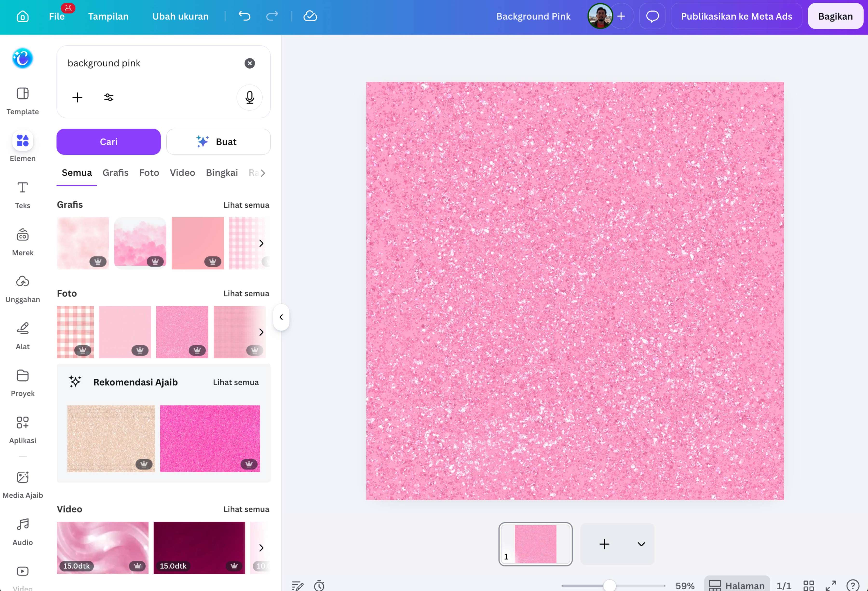
Task: Click the Cari search button
Action: (109, 142)
